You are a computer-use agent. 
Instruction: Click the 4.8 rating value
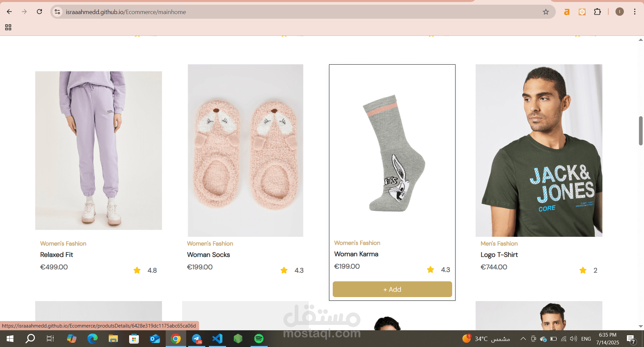point(152,270)
